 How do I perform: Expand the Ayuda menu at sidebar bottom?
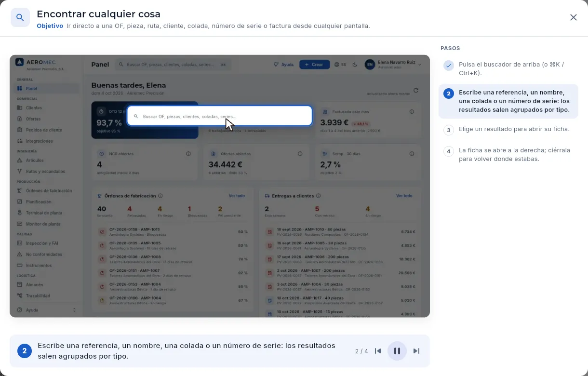[47, 310]
